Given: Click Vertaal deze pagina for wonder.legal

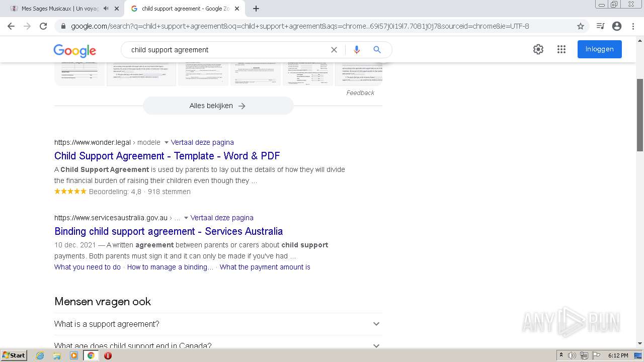Looking at the screenshot, I should coord(202,142).
